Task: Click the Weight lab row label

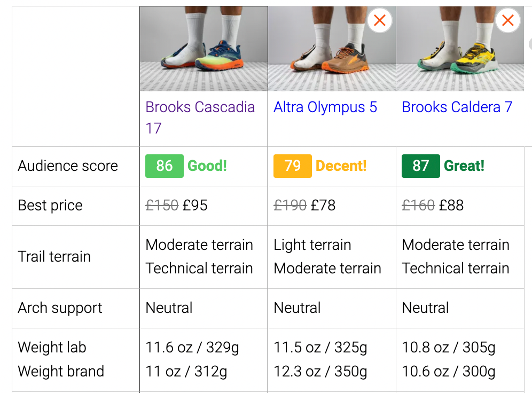Action: click(x=52, y=348)
